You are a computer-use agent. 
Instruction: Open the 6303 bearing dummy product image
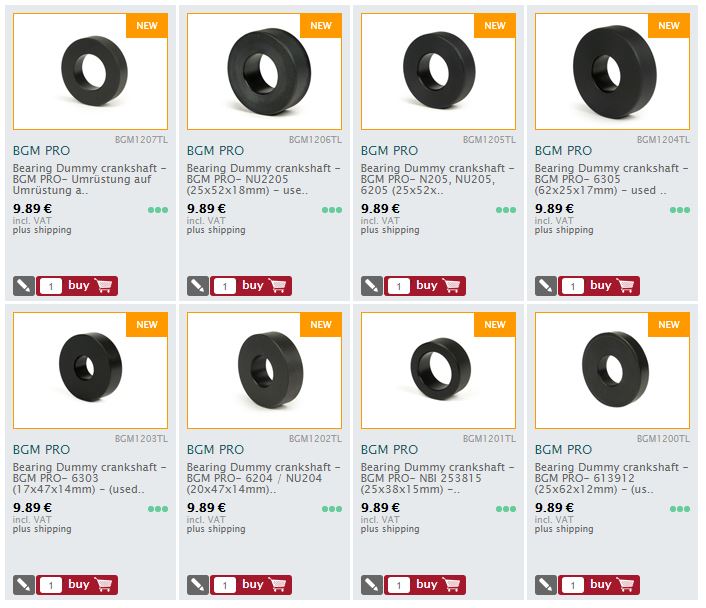[x=91, y=371]
